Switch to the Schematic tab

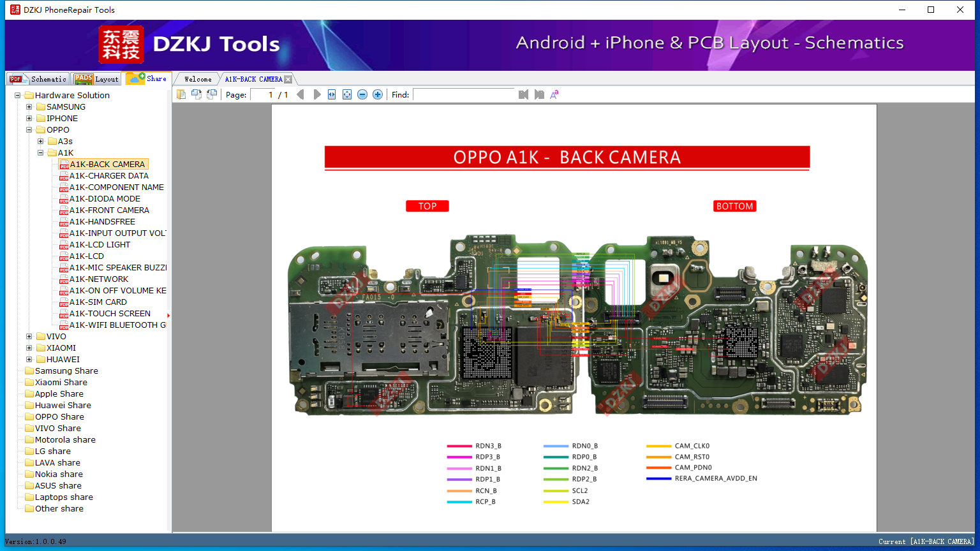(x=38, y=79)
